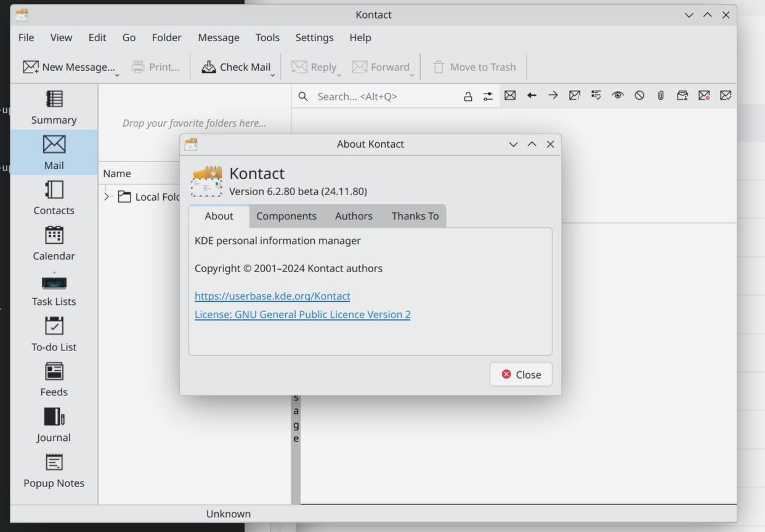
Task: Open the Settings menu
Action: (314, 38)
